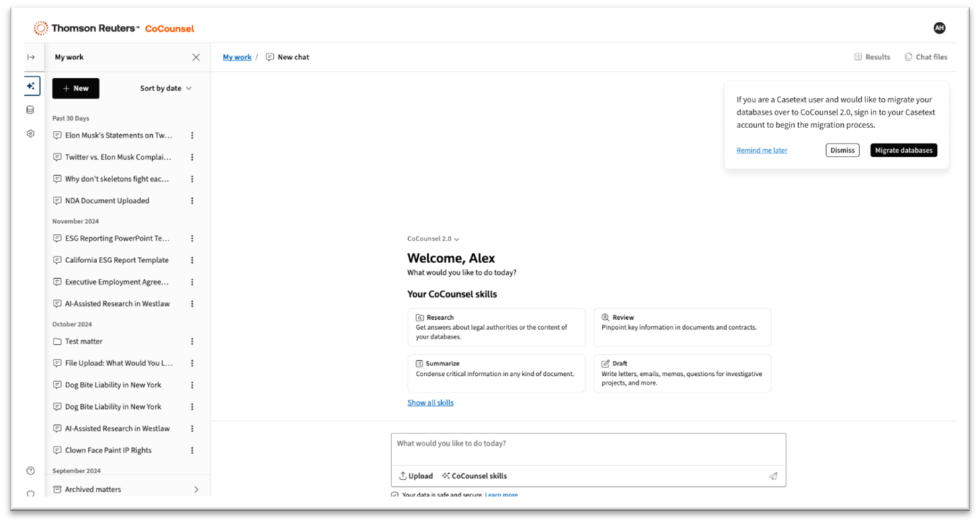The height and width of the screenshot is (524, 980).
Task: Open options for Twitter vs. Elon Musk chat
Action: [192, 157]
